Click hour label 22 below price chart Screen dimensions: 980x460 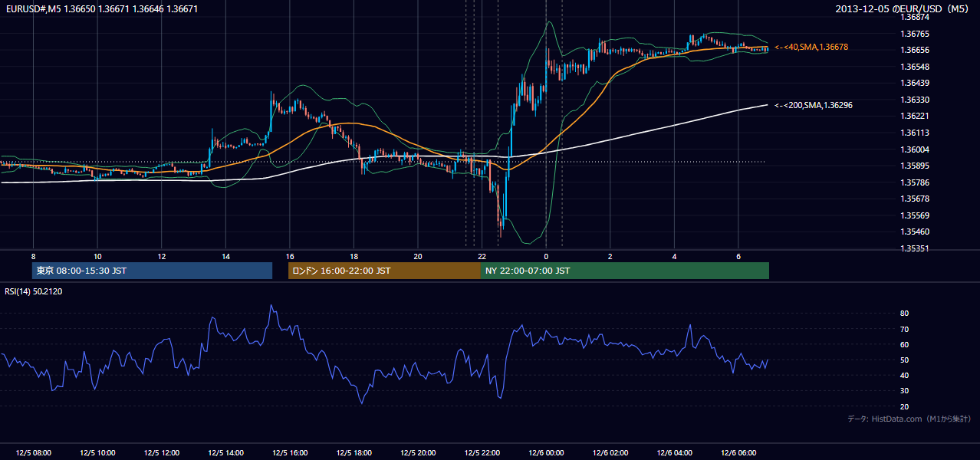(482, 256)
